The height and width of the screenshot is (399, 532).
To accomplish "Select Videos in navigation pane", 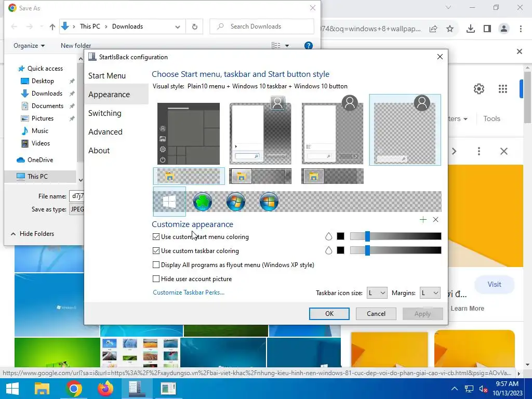I will coord(41,143).
